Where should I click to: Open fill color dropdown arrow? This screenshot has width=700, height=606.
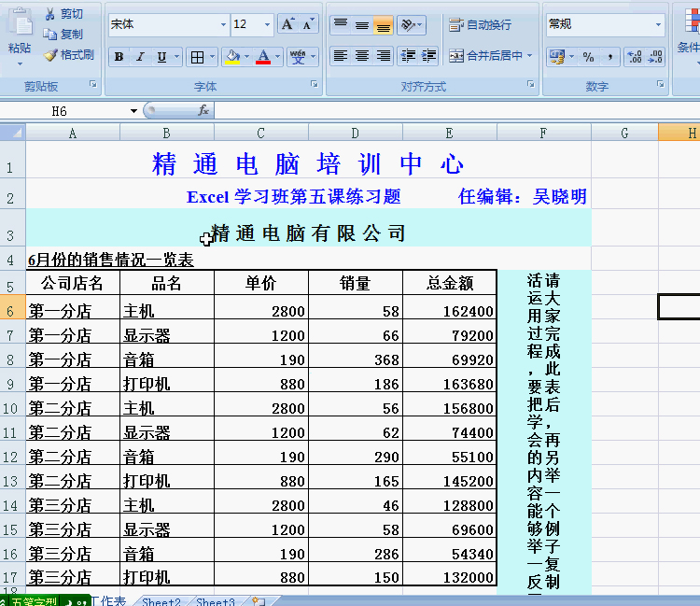pyautogui.click(x=247, y=57)
